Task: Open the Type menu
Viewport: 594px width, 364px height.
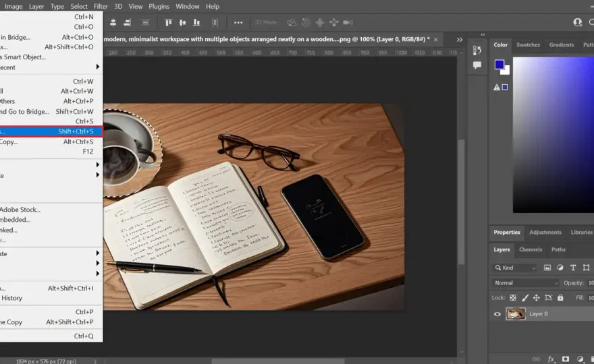Action: (57, 7)
